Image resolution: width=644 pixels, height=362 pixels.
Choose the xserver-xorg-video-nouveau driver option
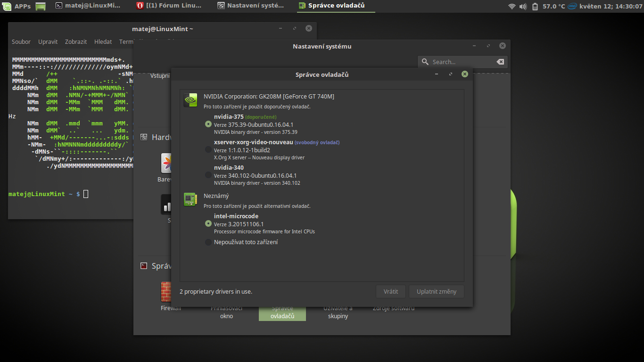pyautogui.click(x=208, y=149)
